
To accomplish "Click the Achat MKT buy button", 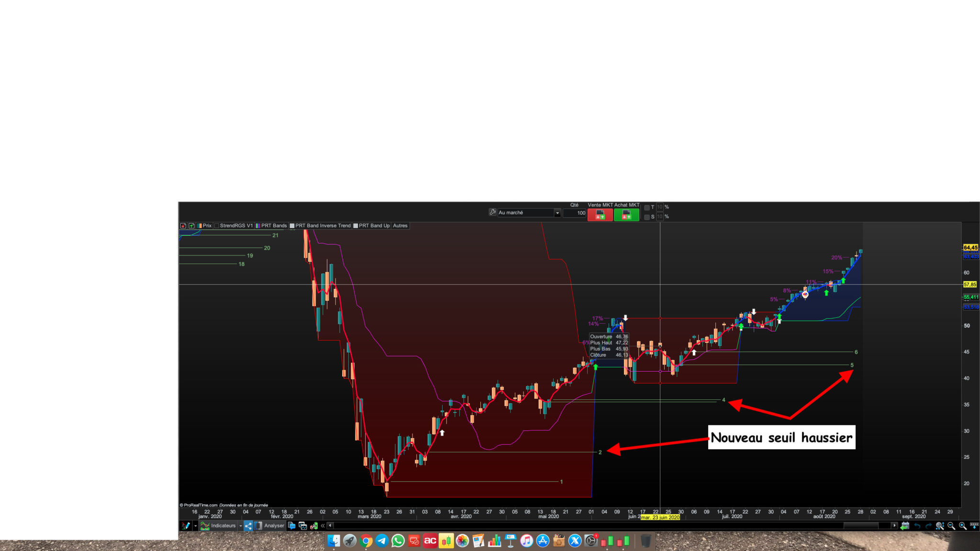I will [626, 215].
